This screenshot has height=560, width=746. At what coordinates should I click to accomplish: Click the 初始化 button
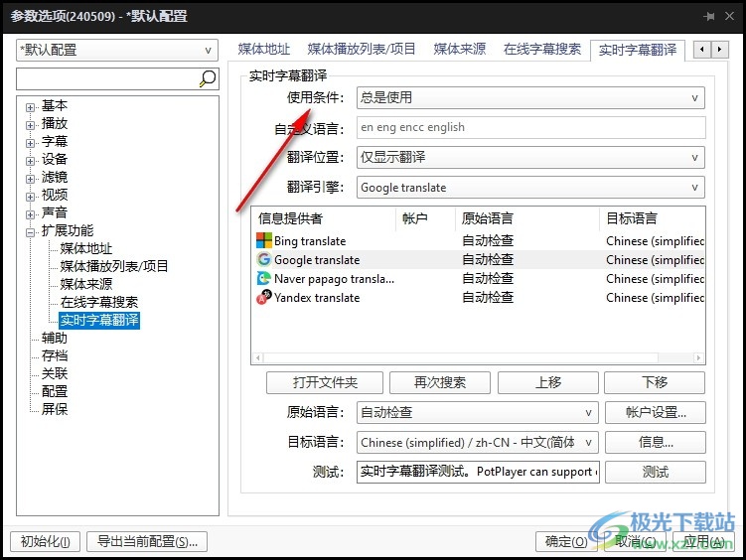pos(46,541)
